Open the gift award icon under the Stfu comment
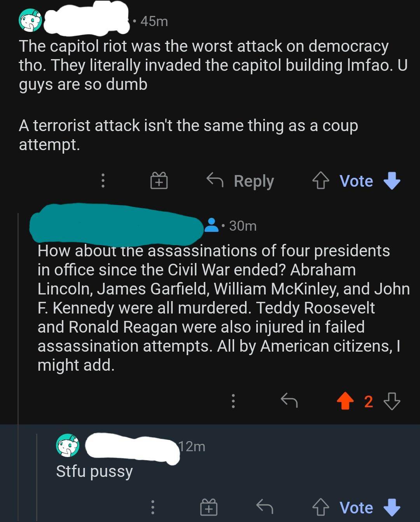This screenshot has width=420, height=522. [x=208, y=508]
